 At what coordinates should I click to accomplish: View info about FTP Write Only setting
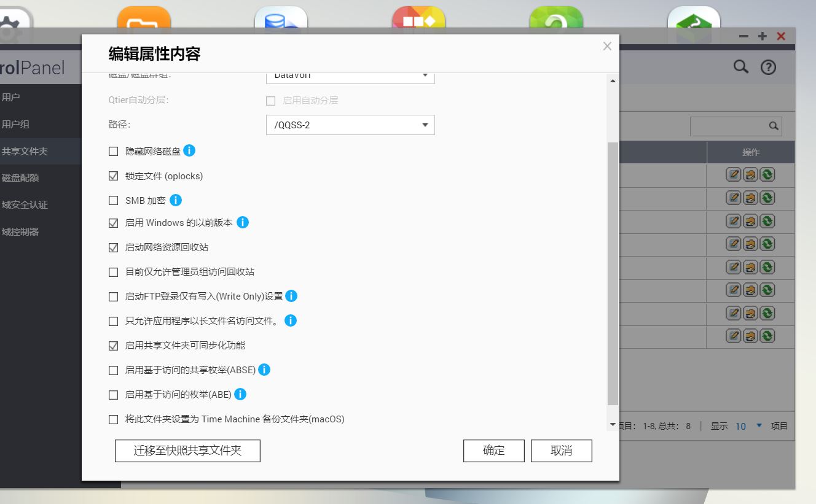291,296
